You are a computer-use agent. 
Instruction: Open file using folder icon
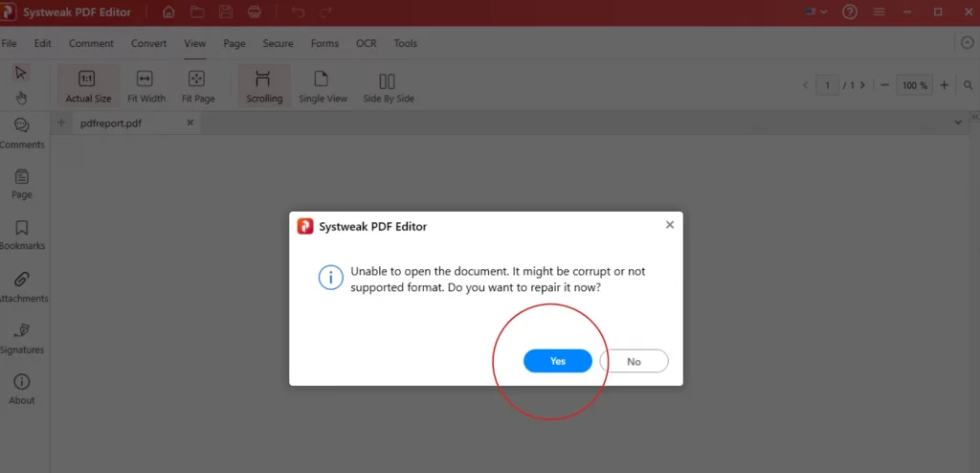pyautogui.click(x=197, y=11)
